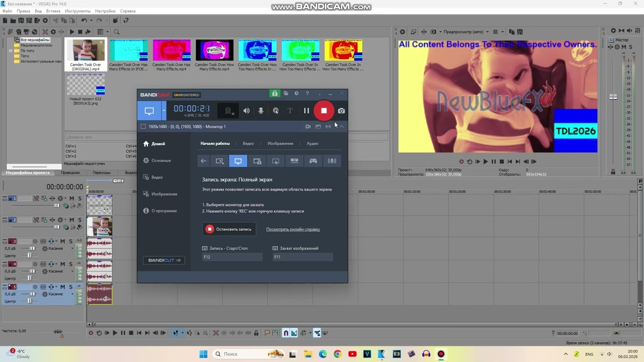Mute audio track 3
The height and width of the screenshot is (362, 644).
coord(63,241)
